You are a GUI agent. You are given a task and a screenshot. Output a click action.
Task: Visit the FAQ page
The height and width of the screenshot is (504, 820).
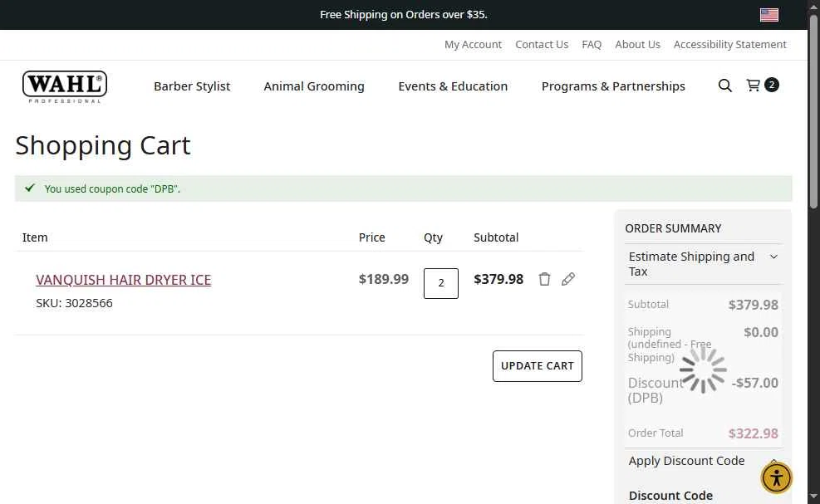[x=592, y=45]
